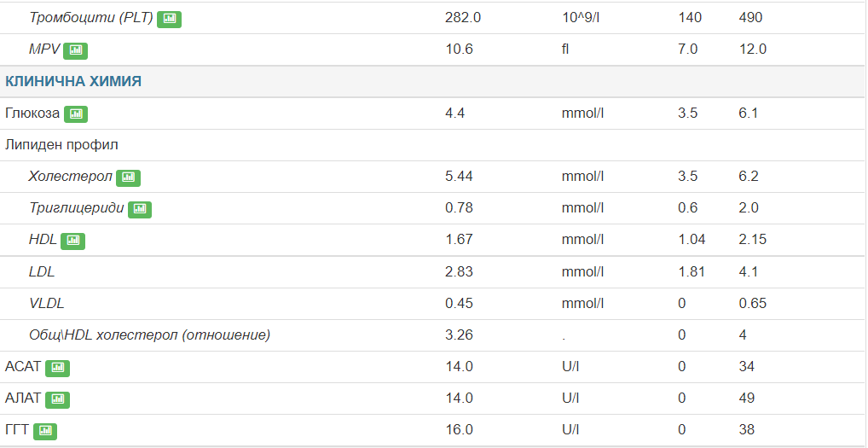Click the КЛИНИЧНА ХИМИЯ section header
Viewport: 868px width, 448px height.
tap(73, 82)
